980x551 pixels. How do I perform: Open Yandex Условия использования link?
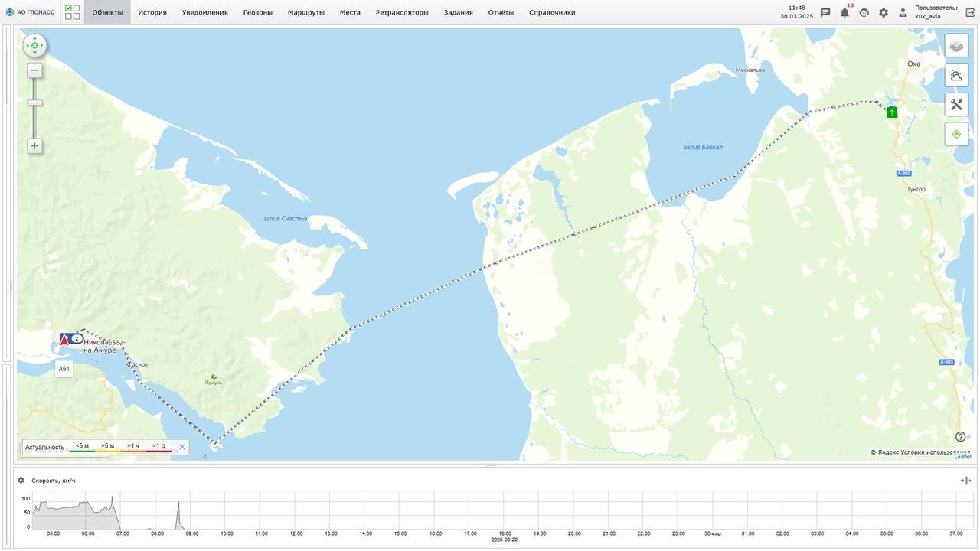[x=935, y=452]
